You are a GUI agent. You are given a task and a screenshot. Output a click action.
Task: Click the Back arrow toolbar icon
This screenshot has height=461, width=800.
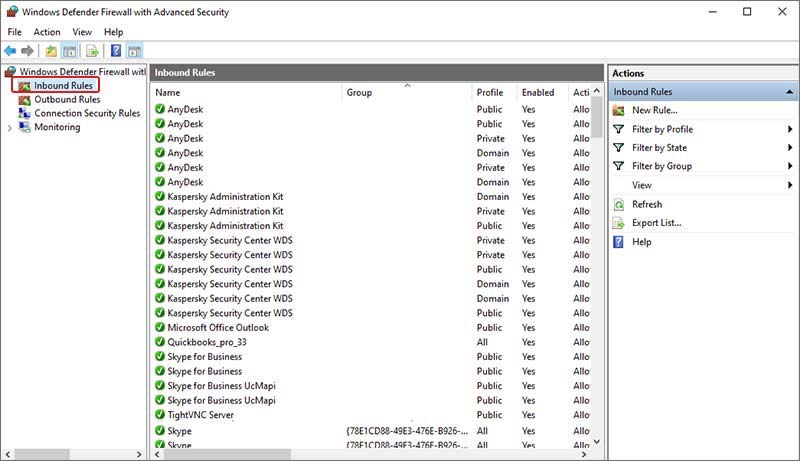coord(11,51)
